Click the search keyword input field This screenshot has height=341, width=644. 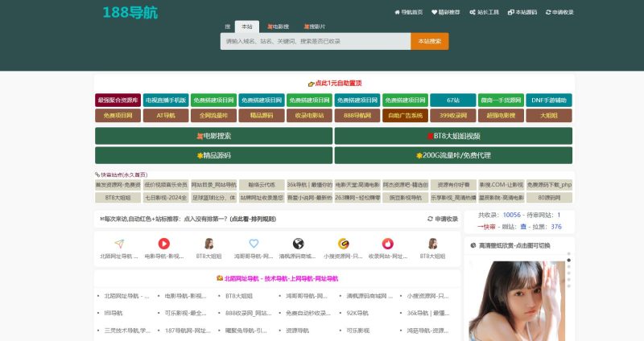(315, 41)
